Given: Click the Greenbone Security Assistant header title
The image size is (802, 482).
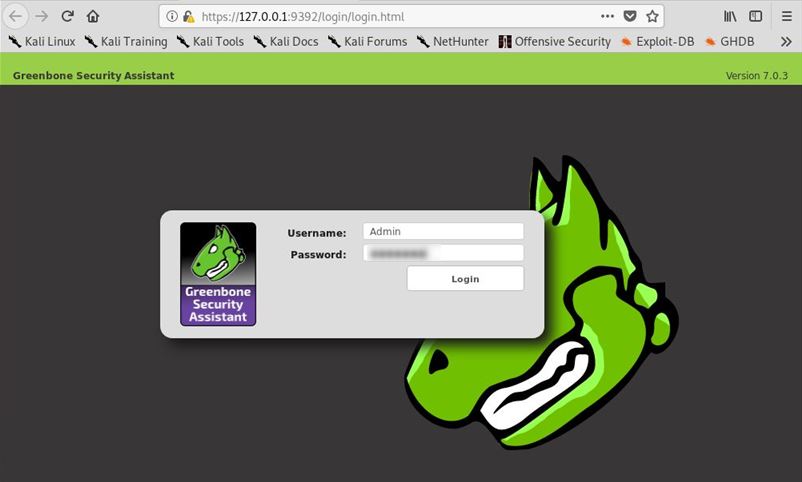Looking at the screenshot, I should [94, 75].
